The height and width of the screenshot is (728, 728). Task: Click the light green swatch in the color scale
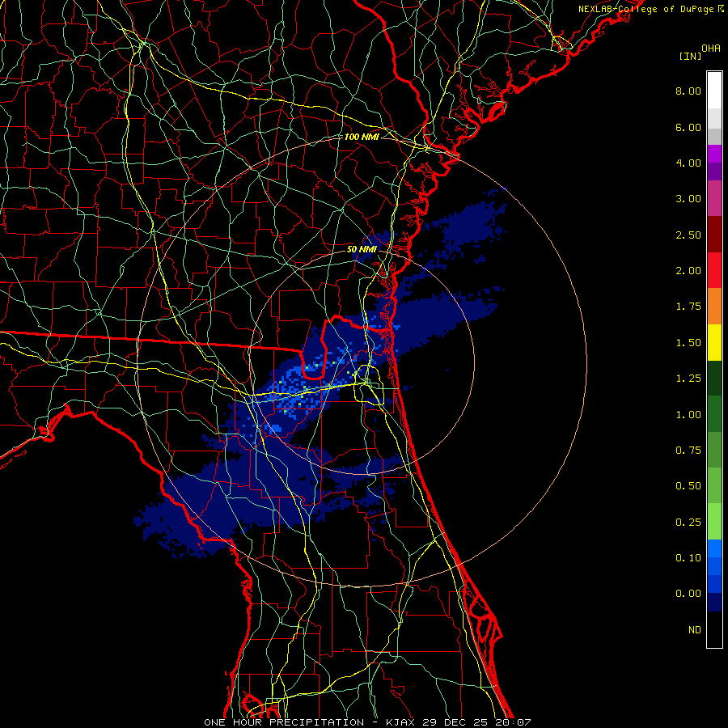tap(714, 522)
